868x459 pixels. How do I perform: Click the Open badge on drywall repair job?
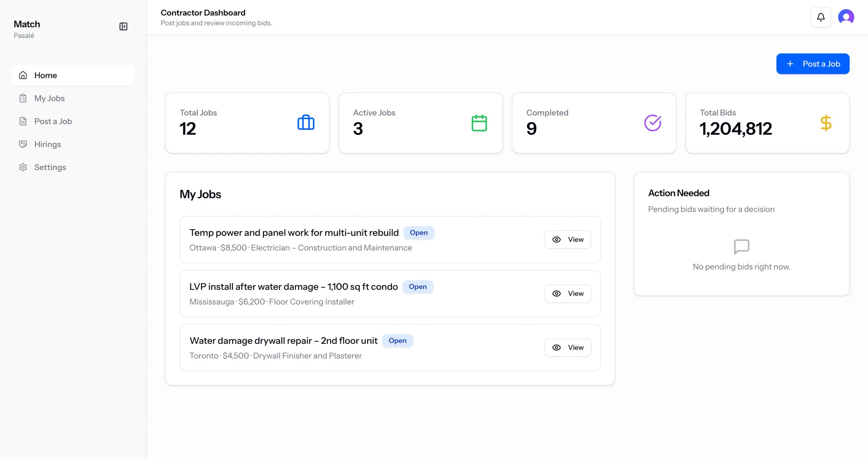click(x=398, y=341)
